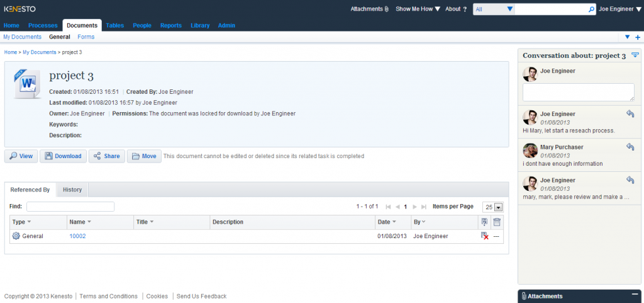Click the Move button

click(144, 156)
